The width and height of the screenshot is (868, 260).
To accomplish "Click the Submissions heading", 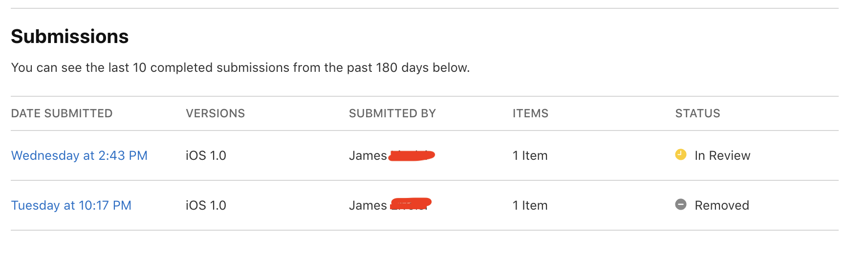I will coord(70,37).
